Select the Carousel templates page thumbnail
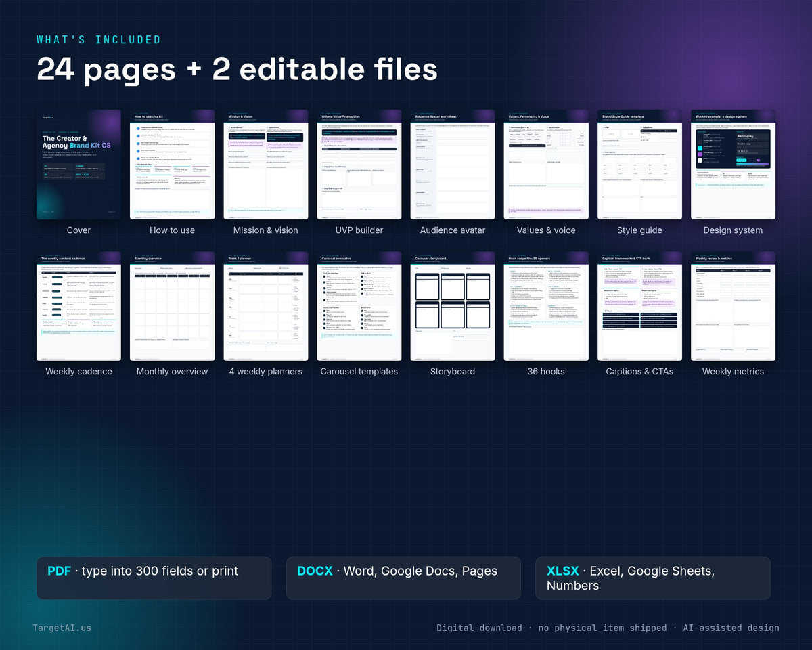Screen dimensions: 812x650 [359, 306]
